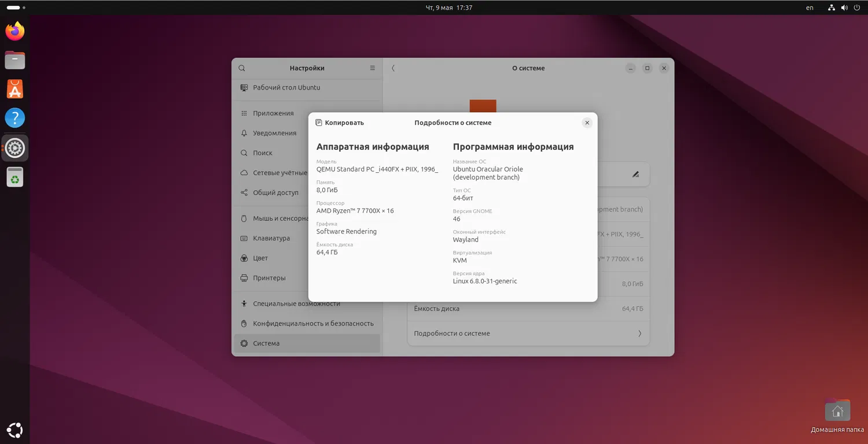Image resolution: width=868 pixels, height=444 pixels.
Task: Click the Ёмкость диска row behind the dialog
Action: click(529, 309)
